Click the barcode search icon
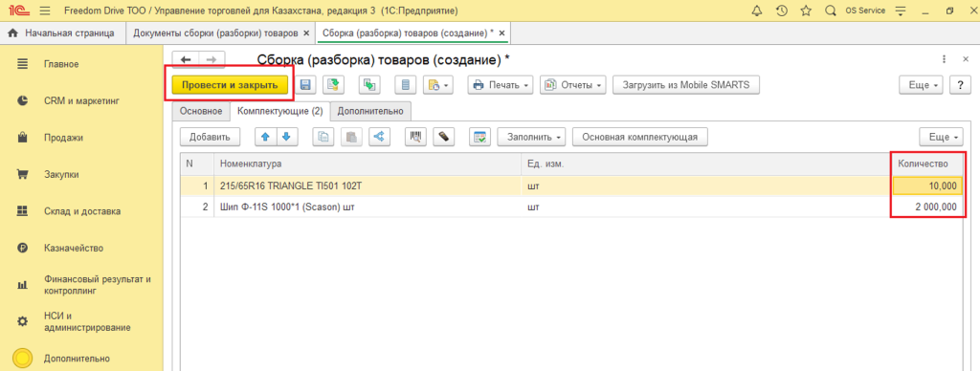The image size is (980, 371). click(x=415, y=137)
